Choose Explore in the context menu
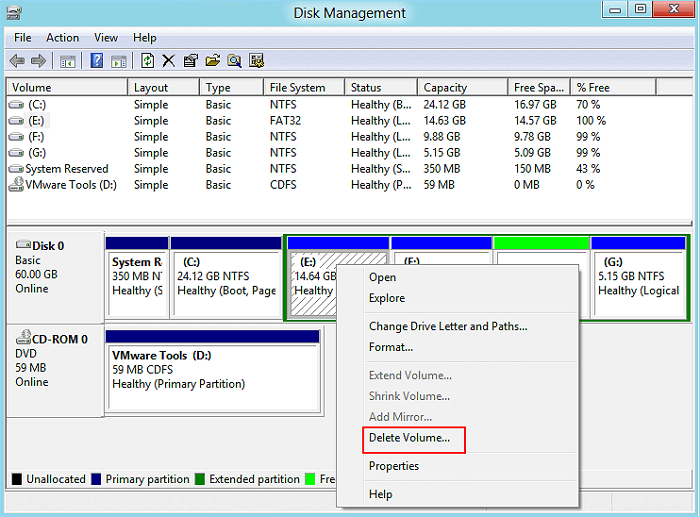The width and height of the screenshot is (700, 517). pyautogui.click(x=471, y=298)
